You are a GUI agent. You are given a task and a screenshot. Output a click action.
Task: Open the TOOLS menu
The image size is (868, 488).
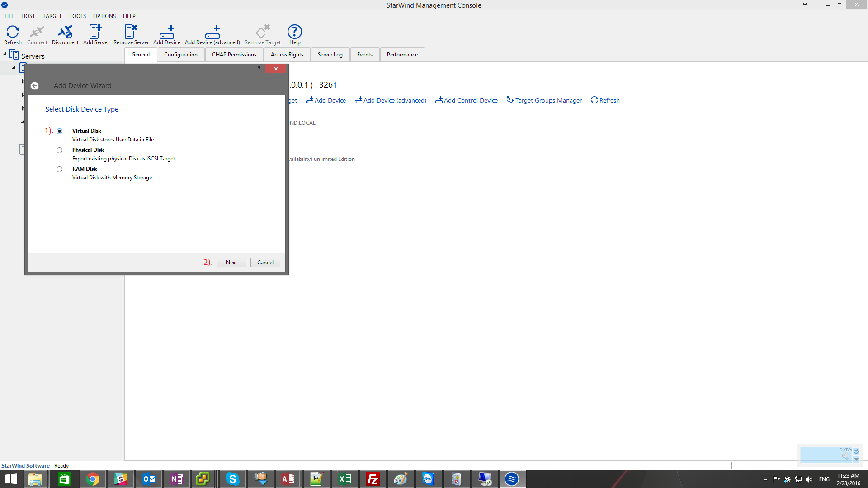click(x=77, y=16)
